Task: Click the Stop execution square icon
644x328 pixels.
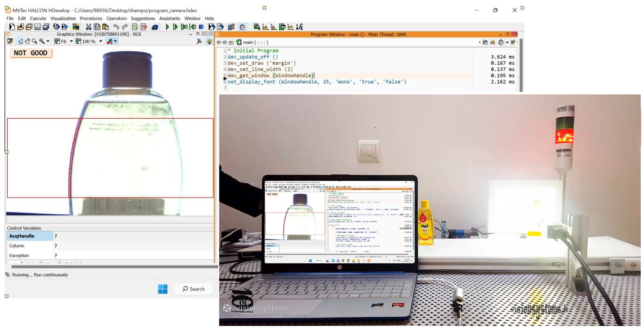Action: [x=201, y=27]
